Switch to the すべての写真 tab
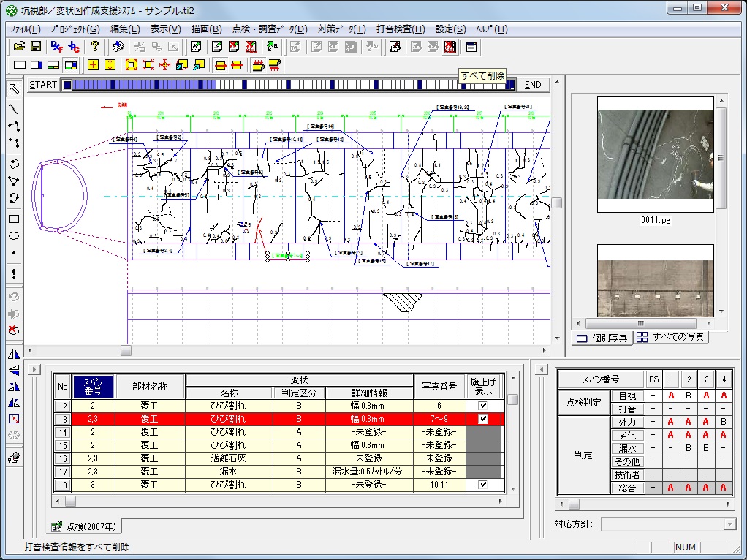 [x=671, y=338]
